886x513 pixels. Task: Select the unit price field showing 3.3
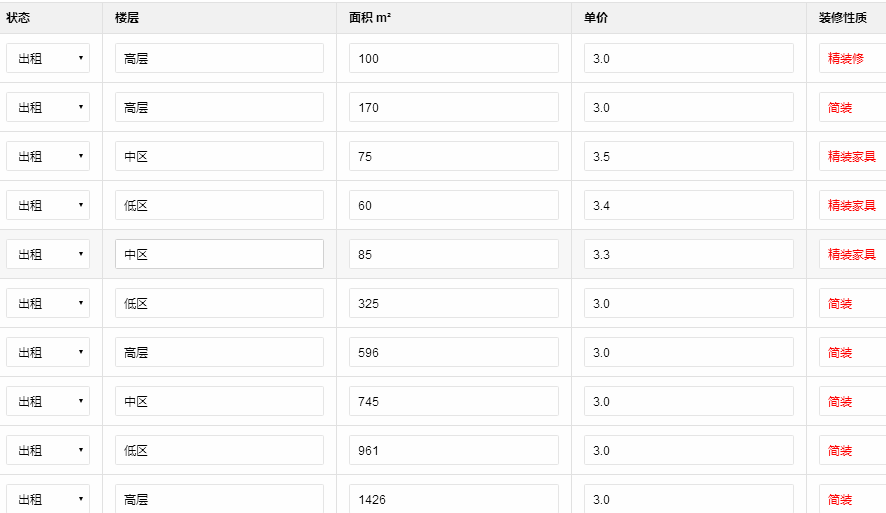pyautogui.click(x=688, y=255)
